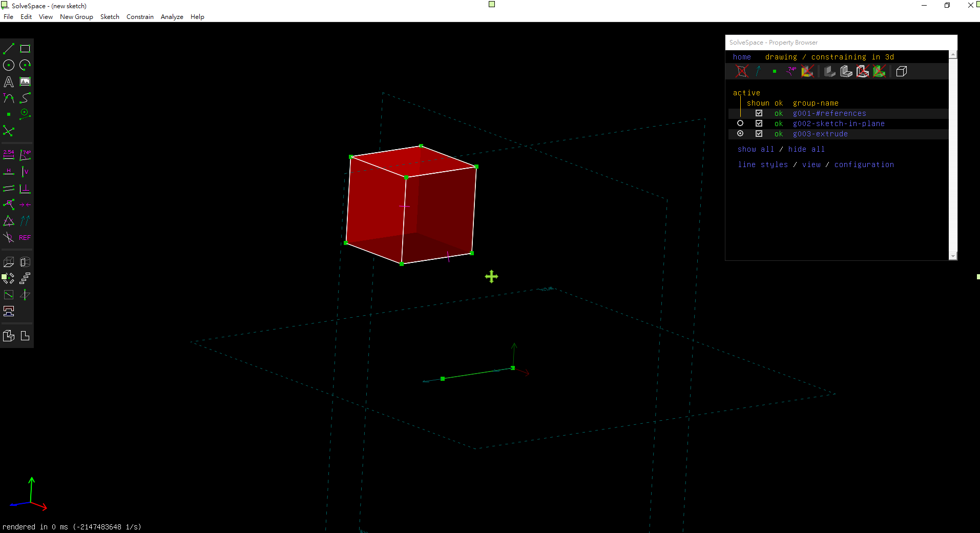Activate g002-sketch-in-plane radio button
Image resolution: width=980 pixels, height=533 pixels.
(x=740, y=124)
